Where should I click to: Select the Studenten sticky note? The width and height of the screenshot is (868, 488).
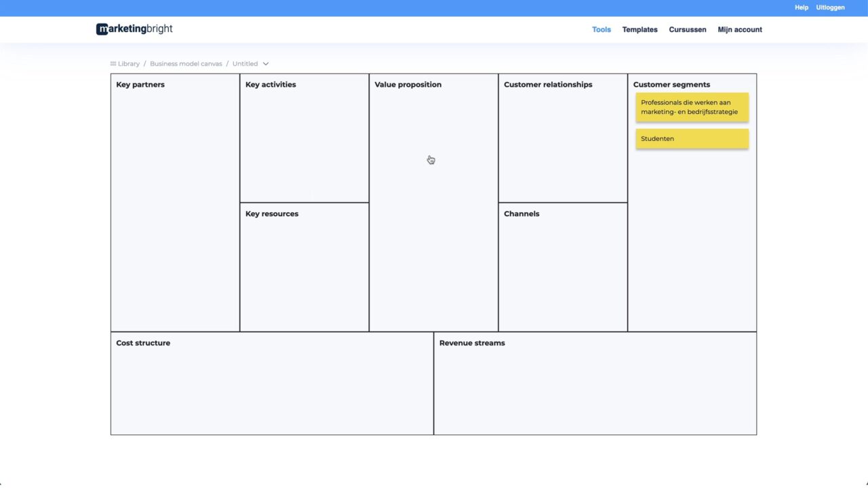tap(691, 138)
